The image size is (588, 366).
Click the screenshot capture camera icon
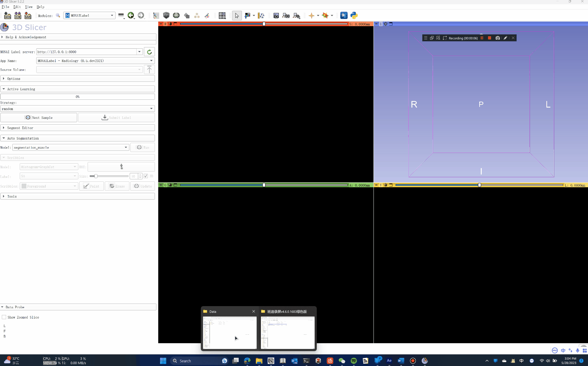coord(276,16)
